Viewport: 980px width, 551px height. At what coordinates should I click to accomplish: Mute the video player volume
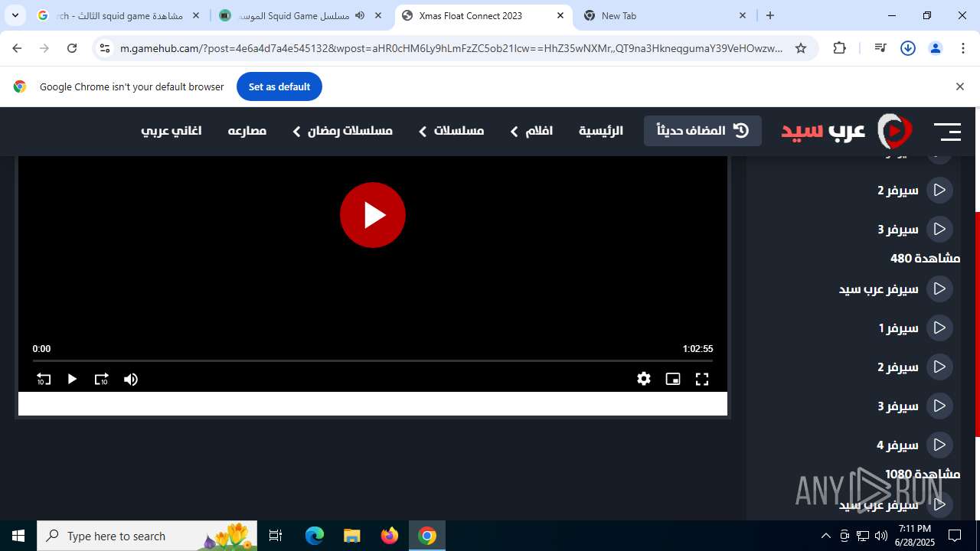click(x=131, y=379)
